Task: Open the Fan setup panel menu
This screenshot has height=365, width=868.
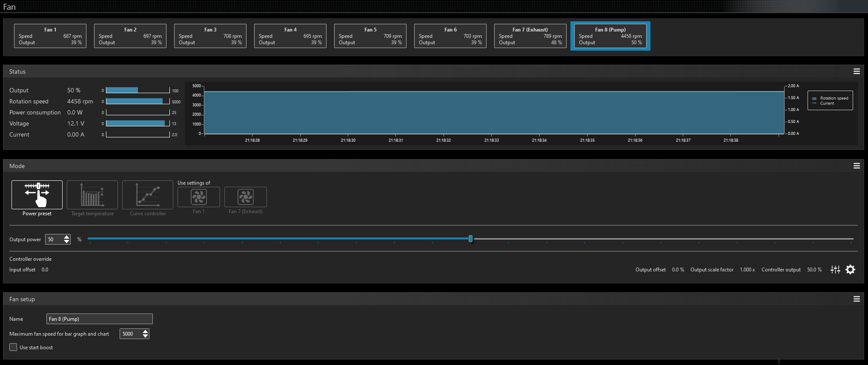Action: pyautogui.click(x=857, y=299)
